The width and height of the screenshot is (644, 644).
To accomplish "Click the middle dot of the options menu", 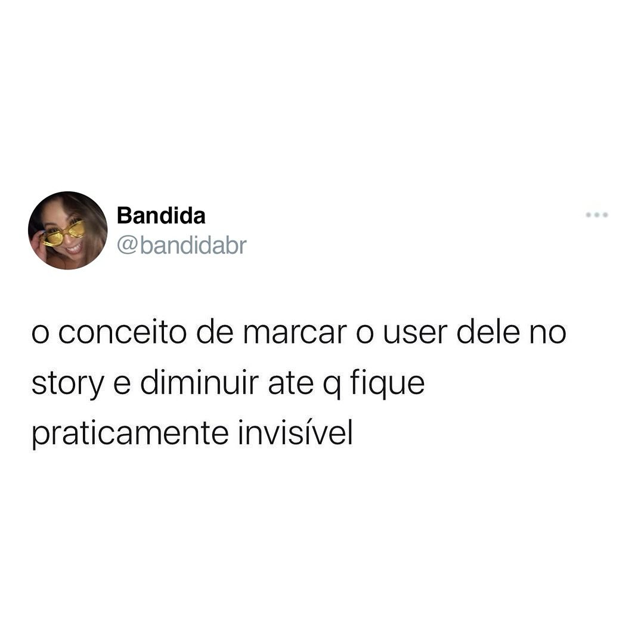I will (596, 215).
